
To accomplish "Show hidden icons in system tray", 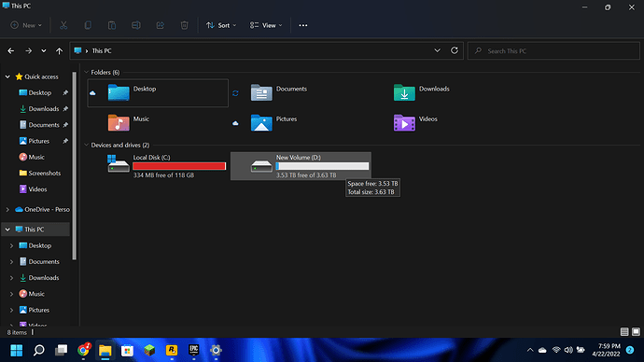I will [x=530, y=350].
